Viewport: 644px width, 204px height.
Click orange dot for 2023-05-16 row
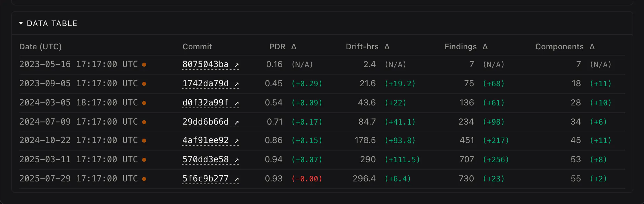pyautogui.click(x=144, y=65)
